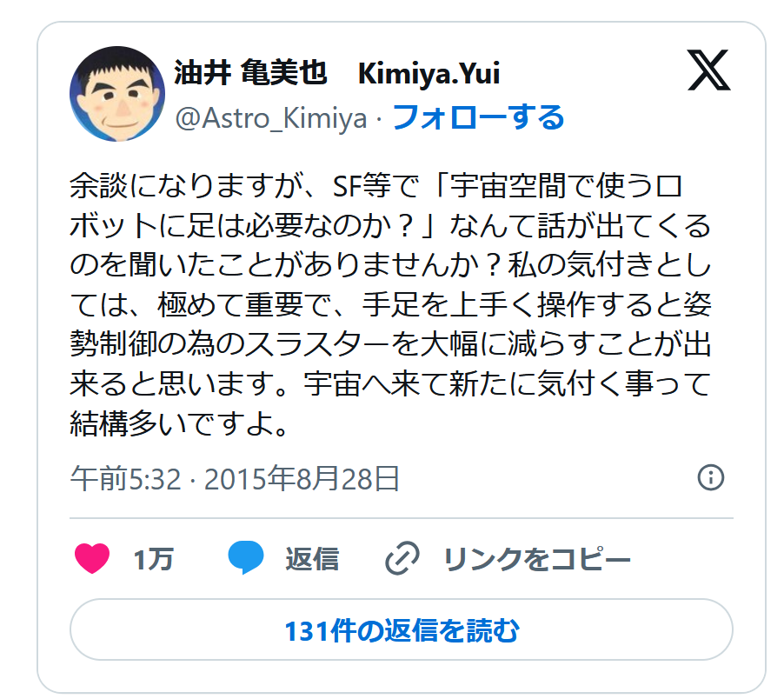Open 131件の返信を読む replies button

[x=402, y=630]
